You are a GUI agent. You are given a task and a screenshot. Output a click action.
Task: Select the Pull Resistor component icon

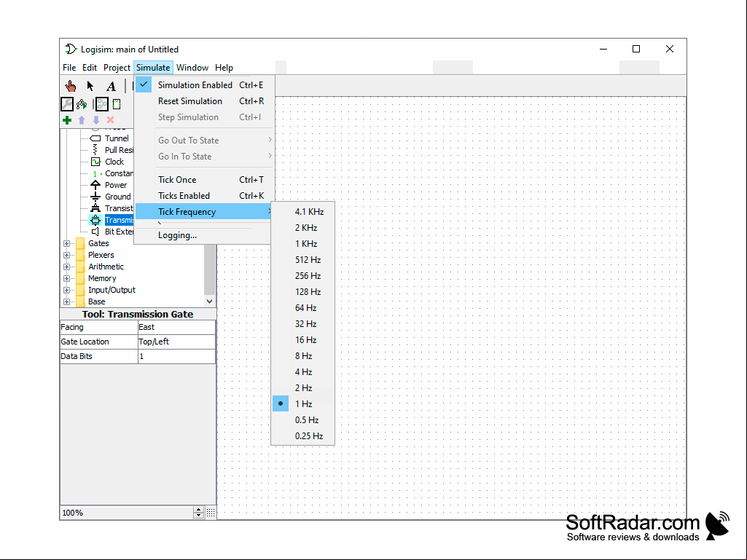pos(95,150)
